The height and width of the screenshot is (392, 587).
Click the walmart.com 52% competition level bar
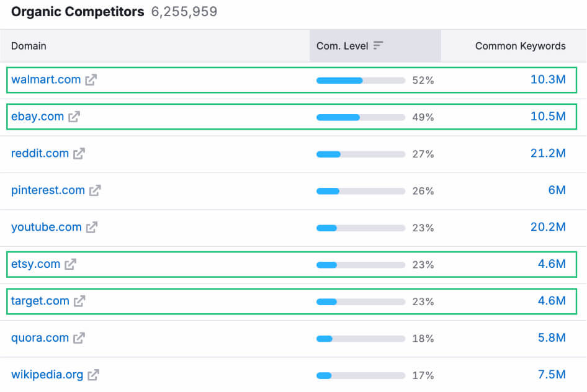[361, 80]
